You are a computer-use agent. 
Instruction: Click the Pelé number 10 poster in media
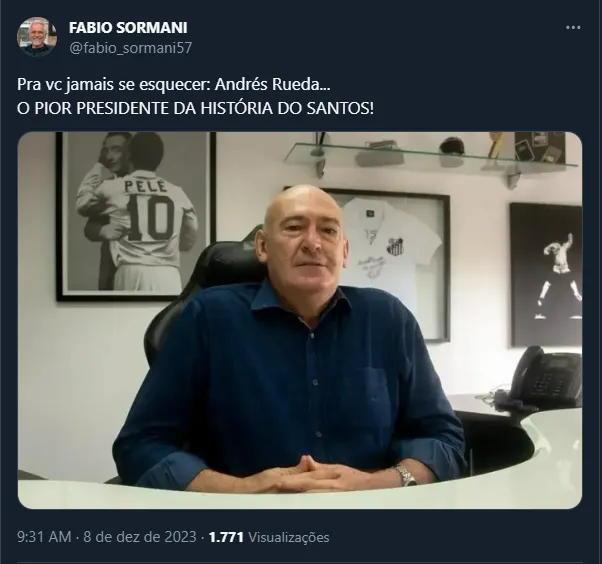click(136, 216)
